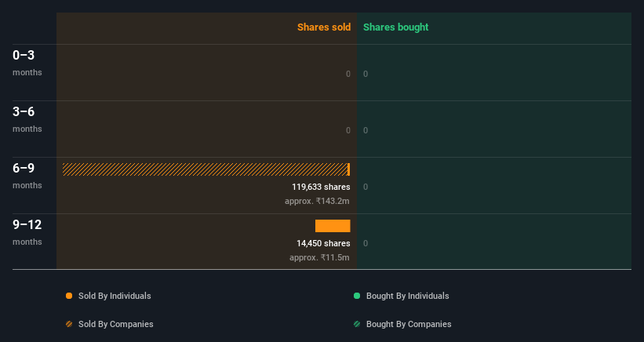The width and height of the screenshot is (644, 342).
Task: Click the hatched Bought By Companies legend icon
Action: [x=357, y=324]
